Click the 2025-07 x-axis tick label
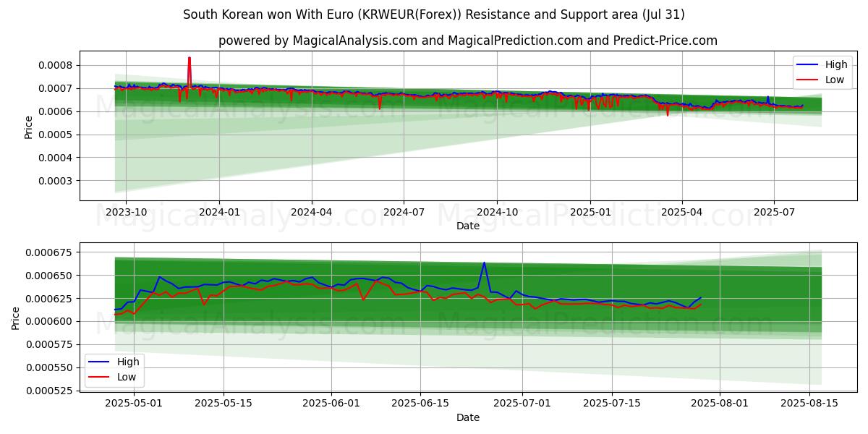868x434 pixels. click(x=774, y=213)
